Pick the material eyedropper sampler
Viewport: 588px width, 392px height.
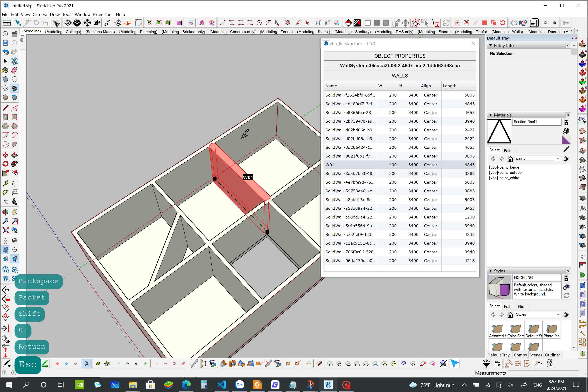(566, 149)
